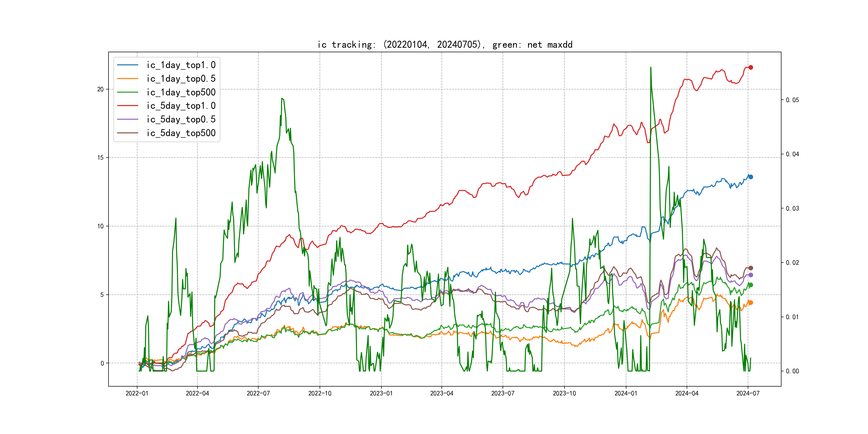Select the ic_5day_top1.0 legend entry

(181, 106)
